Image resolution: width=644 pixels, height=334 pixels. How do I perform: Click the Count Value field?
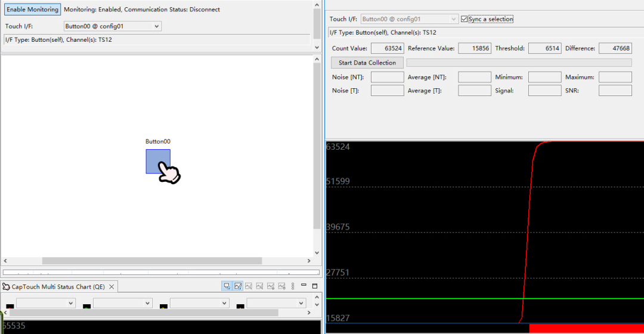tap(388, 48)
